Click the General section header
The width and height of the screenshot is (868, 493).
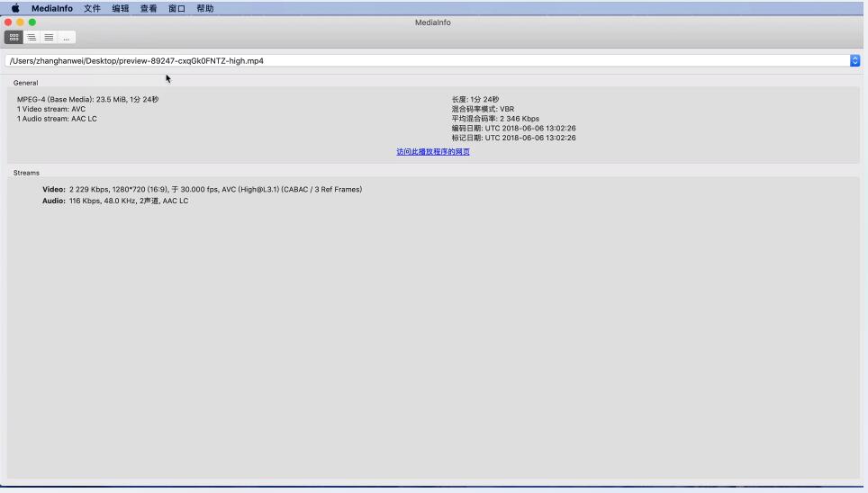click(x=25, y=83)
